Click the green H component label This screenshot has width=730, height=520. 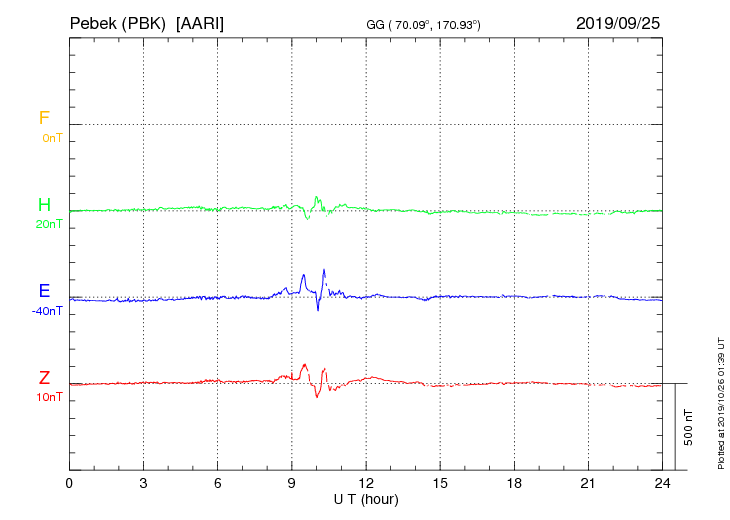pyautogui.click(x=44, y=205)
